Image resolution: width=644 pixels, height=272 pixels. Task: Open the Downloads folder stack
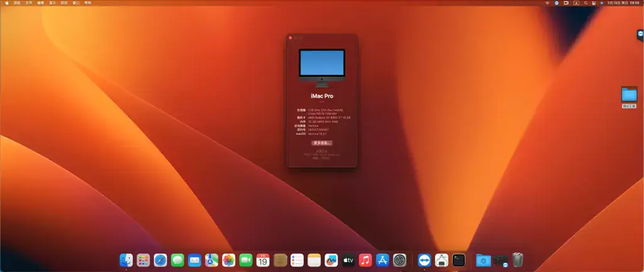(484, 260)
